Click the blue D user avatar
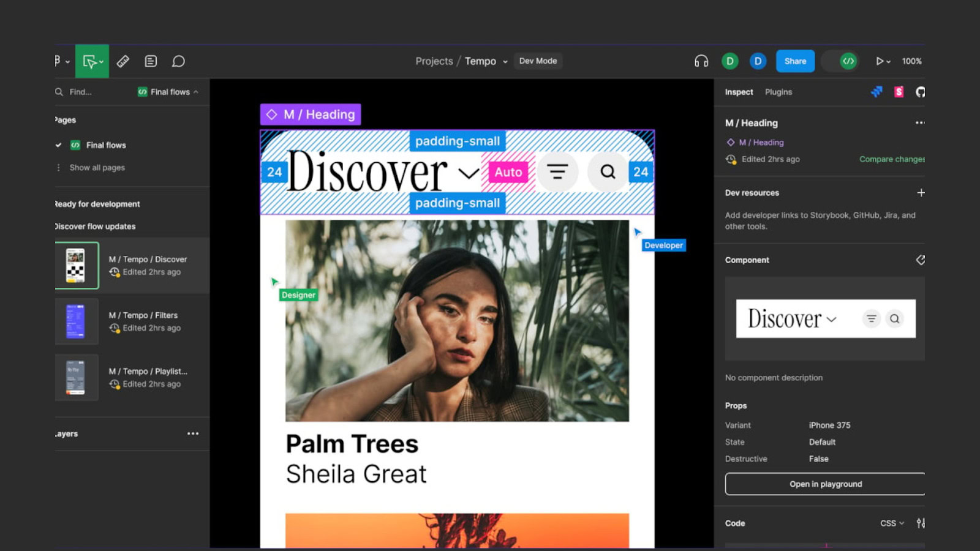980x551 pixels. [758, 61]
